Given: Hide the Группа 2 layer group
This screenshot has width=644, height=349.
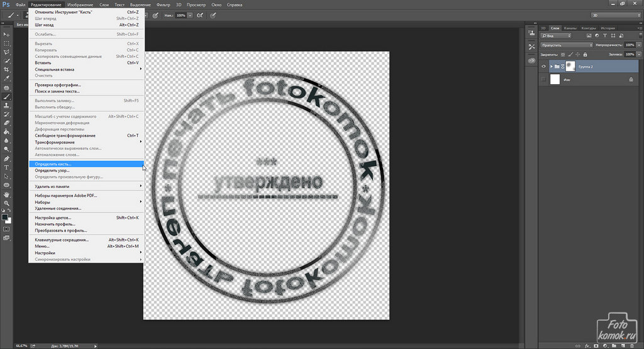Looking at the screenshot, I should point(544,67).
